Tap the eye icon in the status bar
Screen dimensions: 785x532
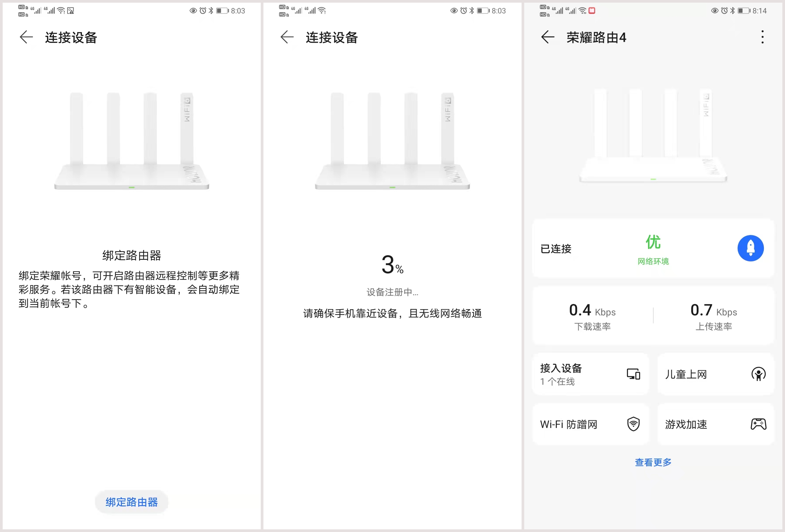point(193,11)
